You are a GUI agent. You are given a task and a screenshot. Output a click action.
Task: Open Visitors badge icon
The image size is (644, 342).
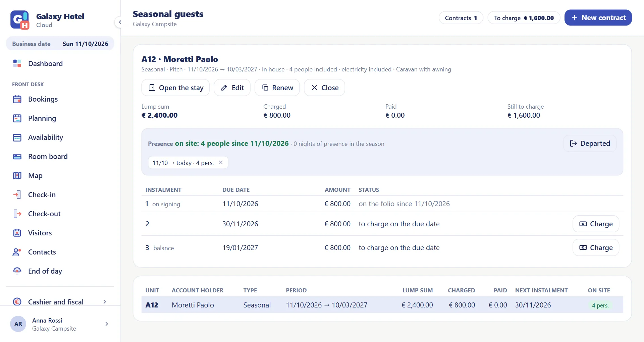click(x=17, y=233)
